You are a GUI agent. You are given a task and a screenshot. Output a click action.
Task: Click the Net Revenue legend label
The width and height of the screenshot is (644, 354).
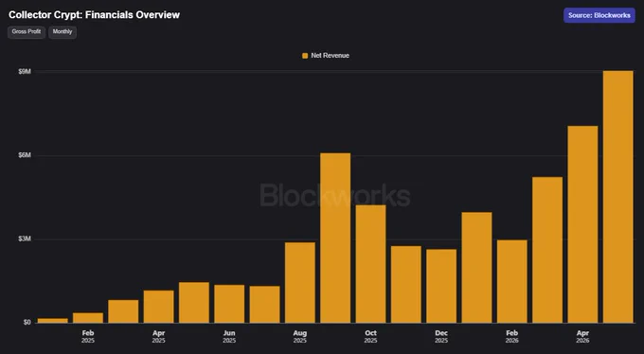[331, 56]
